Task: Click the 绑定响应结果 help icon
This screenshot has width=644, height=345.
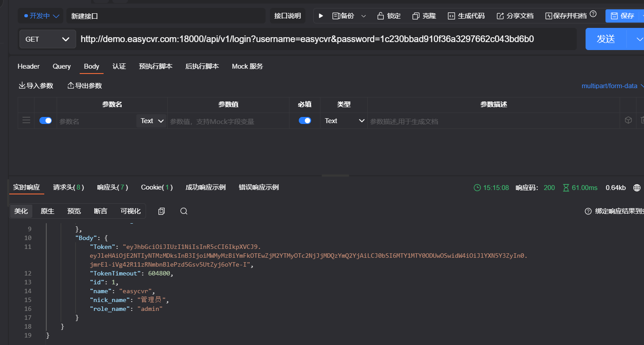Action: coord(588,211)
